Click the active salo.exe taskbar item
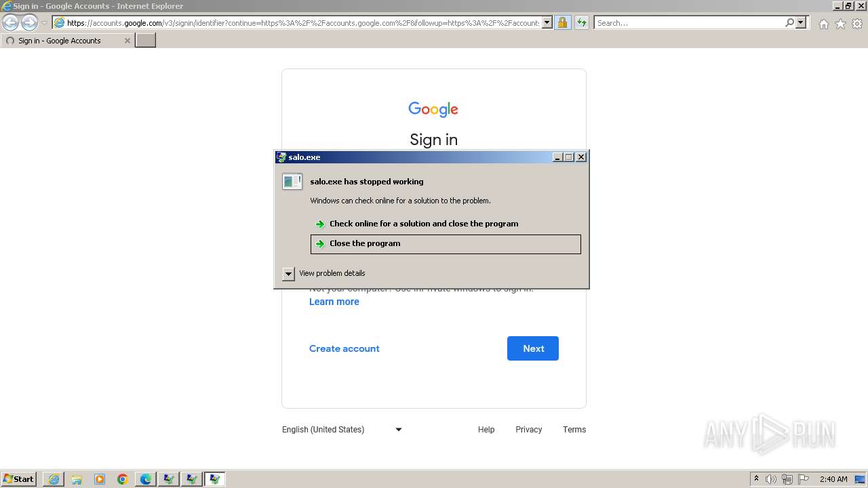The image size is (868, 488). click(215, 479)
